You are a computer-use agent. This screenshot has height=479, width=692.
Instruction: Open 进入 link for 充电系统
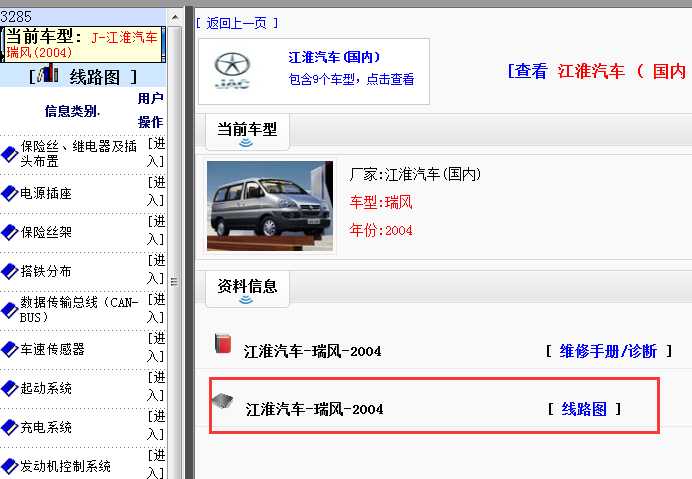[156, 425]
